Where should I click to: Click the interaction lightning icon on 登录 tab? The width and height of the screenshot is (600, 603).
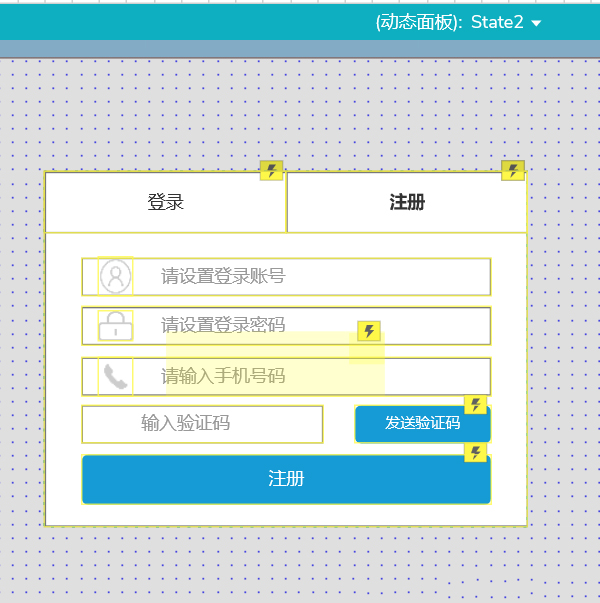(x=272, y=170)
